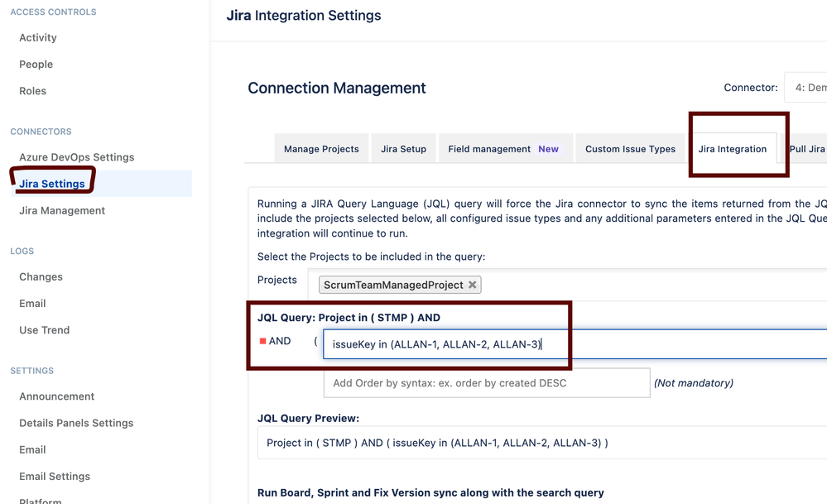Viewport: 827px width, 504px height.
Task: Open Email Settings in the sidebar
Action: (55, 476)
